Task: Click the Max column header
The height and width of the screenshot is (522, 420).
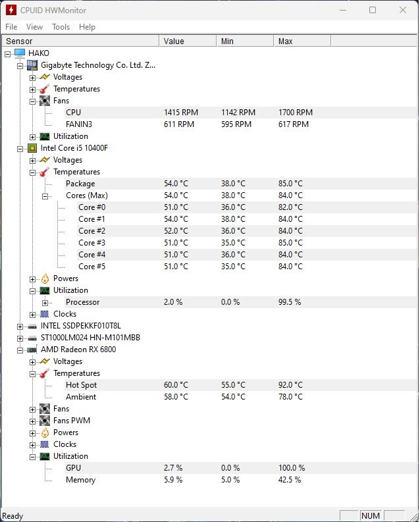Action: [x=302, y=41]
